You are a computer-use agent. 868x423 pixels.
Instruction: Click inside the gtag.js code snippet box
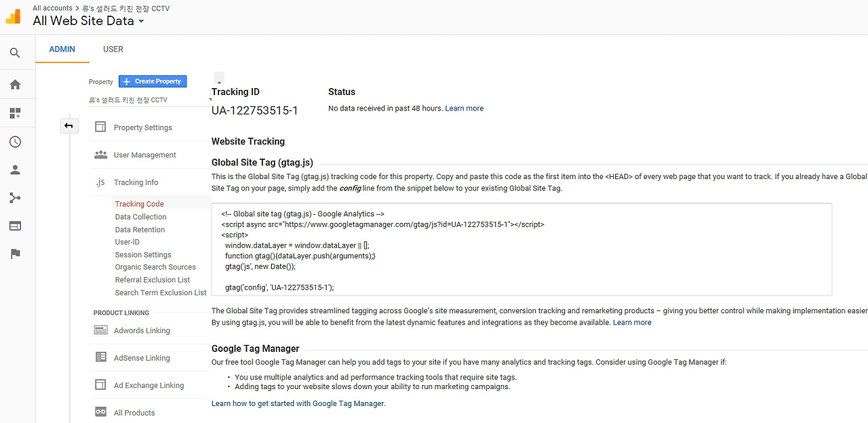[521, 249]
